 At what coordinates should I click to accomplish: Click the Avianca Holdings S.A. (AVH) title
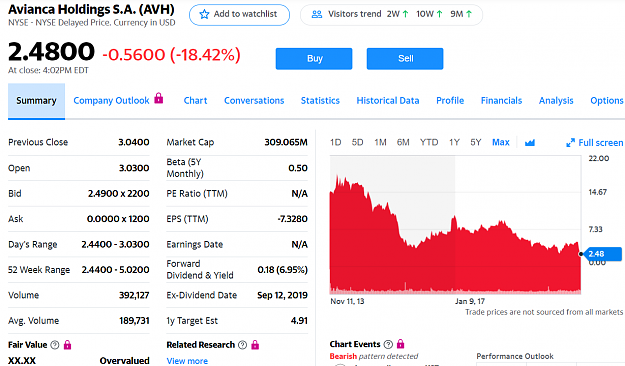(x=91, y=9)
